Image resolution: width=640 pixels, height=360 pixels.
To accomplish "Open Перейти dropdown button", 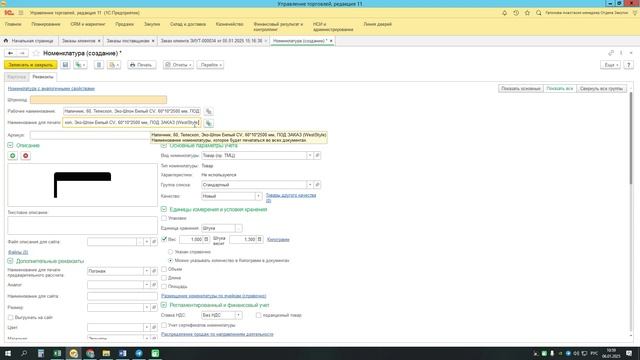I will click(x=211, y=65).
